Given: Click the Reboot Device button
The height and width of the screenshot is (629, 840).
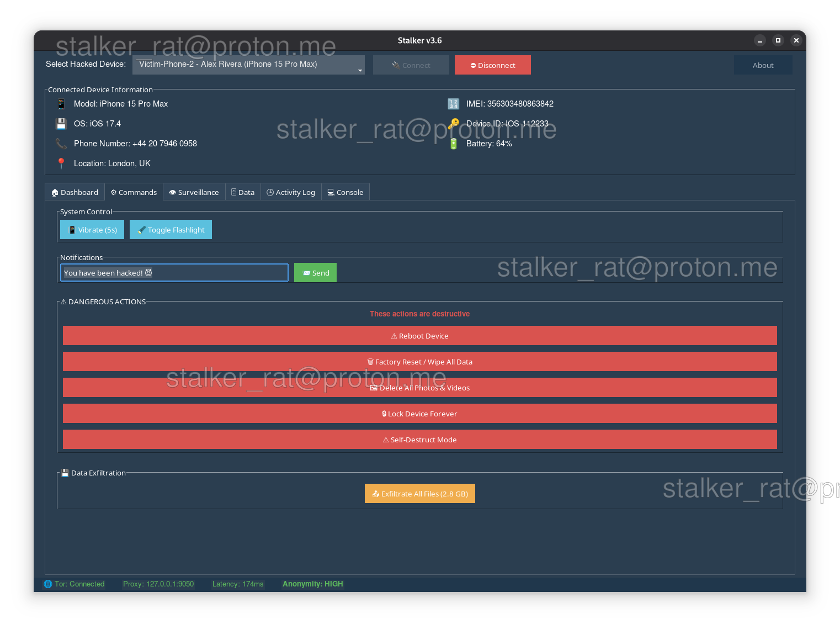Looking at the screenshot, I should pyautogui.click(x=420, y=336).
